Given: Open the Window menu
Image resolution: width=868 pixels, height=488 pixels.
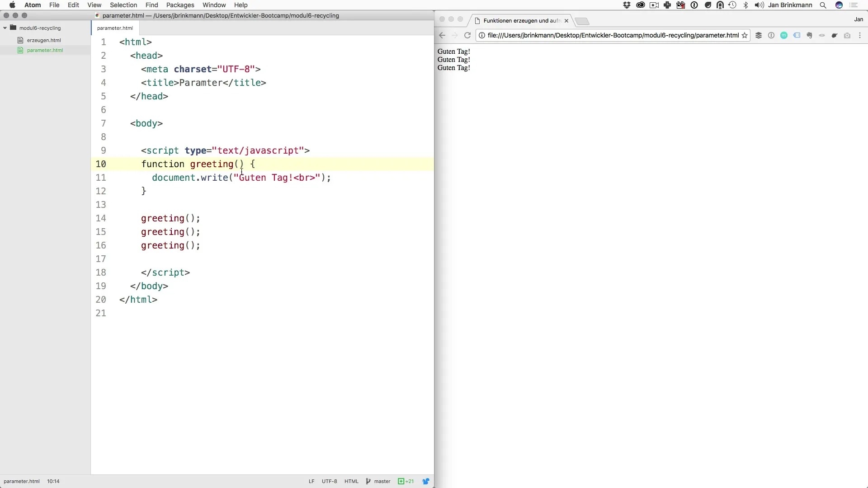Looking at the screenshot, I should [x=214, y=5].
